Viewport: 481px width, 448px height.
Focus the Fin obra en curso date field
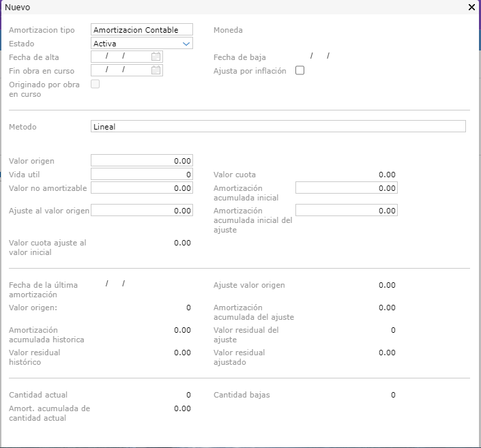(120, 70)
